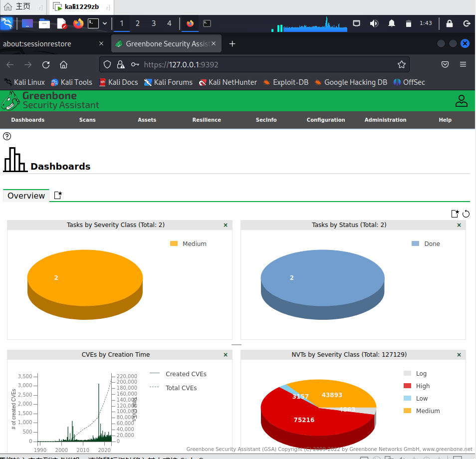Open the Configuration menu
This screenshot has height=459, width=476.
[326, 120]
